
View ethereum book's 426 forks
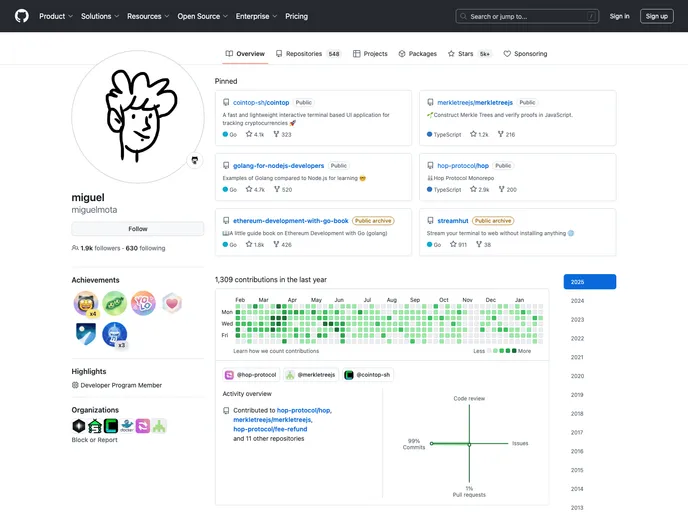282,244
